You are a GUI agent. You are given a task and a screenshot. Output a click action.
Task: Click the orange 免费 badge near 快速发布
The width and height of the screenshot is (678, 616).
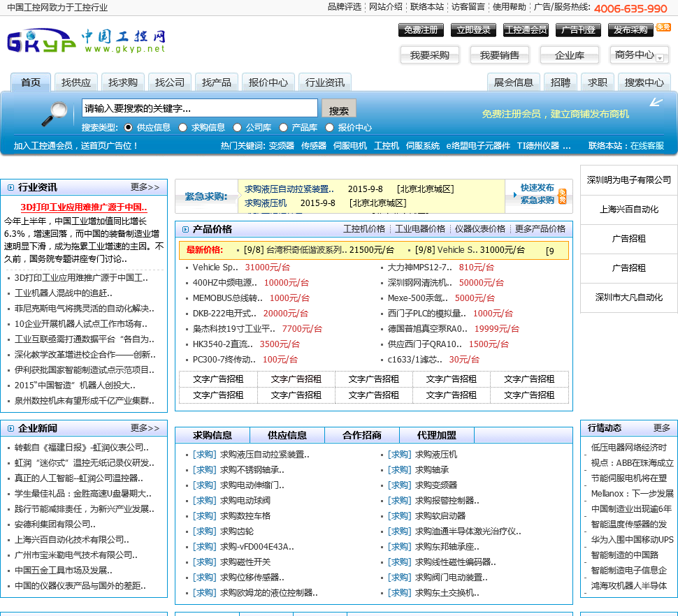562,196
